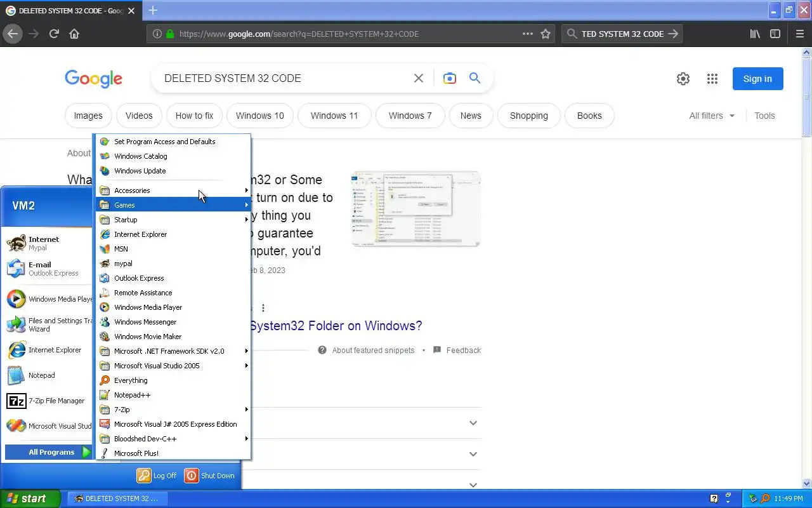Open the Google apps grid
Image resolution: width=812 pixels, height=508 pixels.
[712, 79]
